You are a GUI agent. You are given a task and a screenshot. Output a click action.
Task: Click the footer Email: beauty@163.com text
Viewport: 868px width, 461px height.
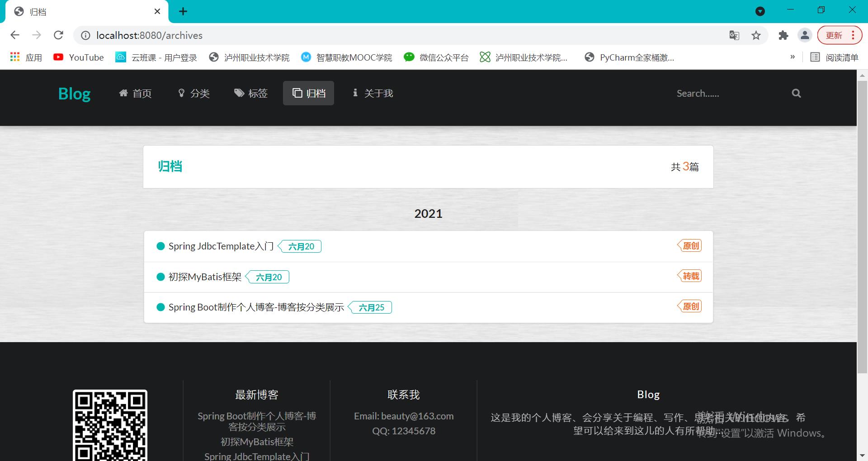(404, 416)
